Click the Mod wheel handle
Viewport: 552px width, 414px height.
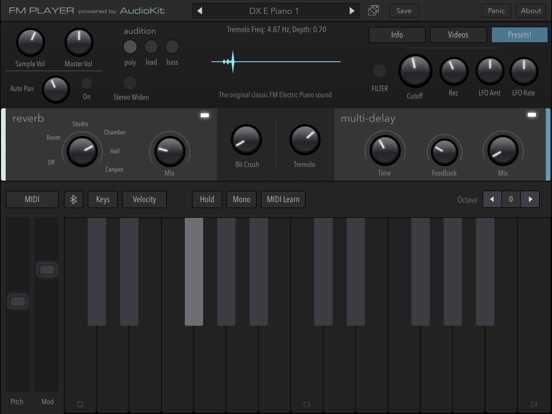point(47,270)
